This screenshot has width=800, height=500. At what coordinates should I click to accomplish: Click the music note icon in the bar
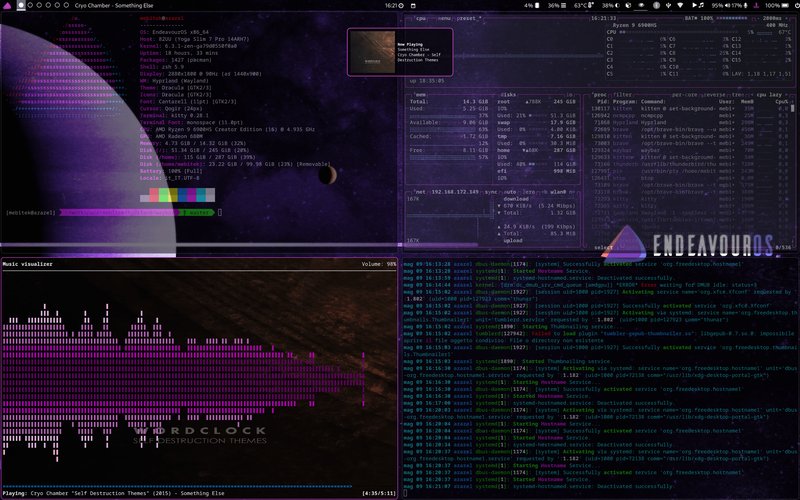[701, 6]
